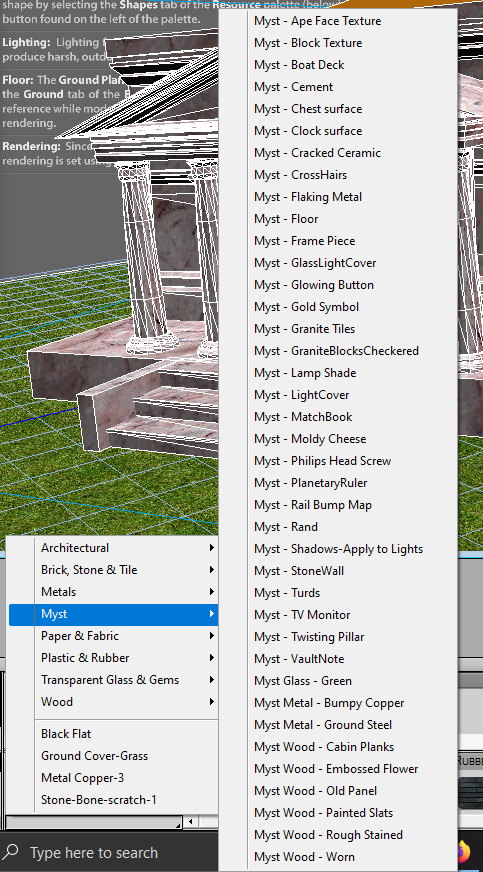Choose Myst - Lamp Shade
This screenshot has height=872, width=483.
coord(338,373)
